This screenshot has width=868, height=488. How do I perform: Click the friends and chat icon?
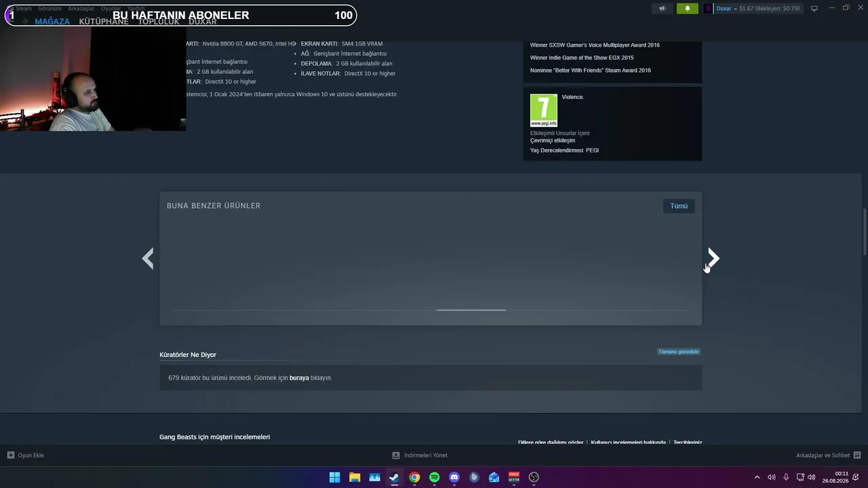857,455
